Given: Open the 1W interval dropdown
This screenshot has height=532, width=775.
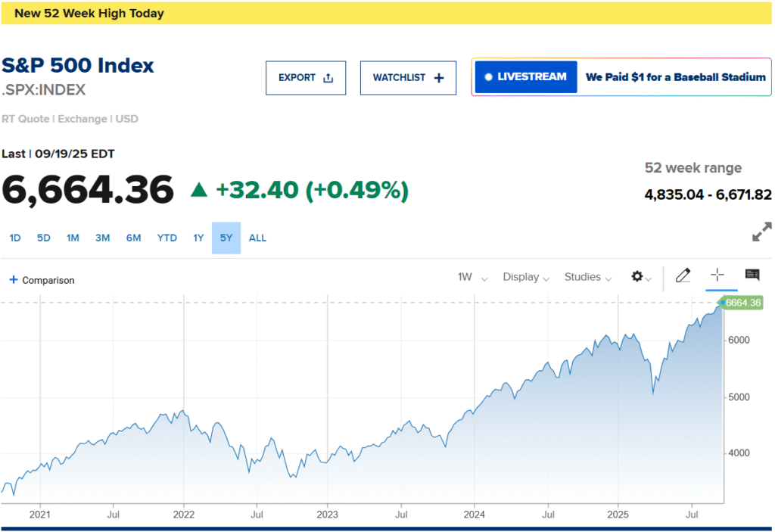Looking at the screenshot, I should click(x=472, y=277).
